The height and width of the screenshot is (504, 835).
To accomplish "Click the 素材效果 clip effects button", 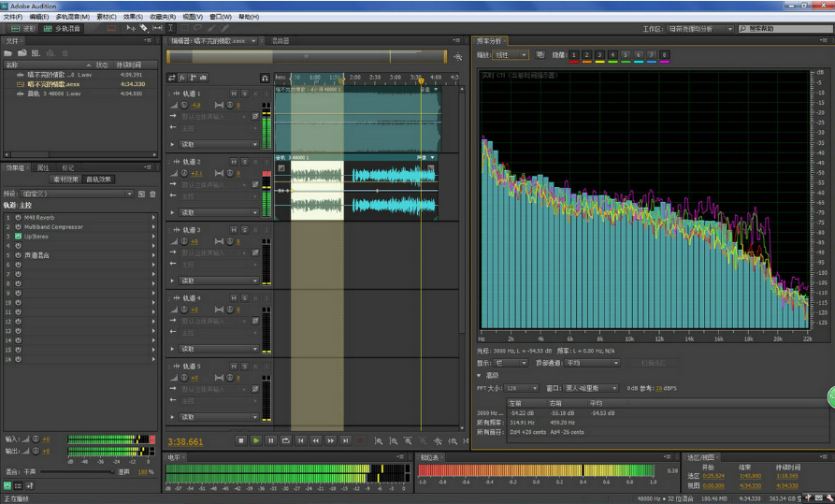I will coord(65,180).
